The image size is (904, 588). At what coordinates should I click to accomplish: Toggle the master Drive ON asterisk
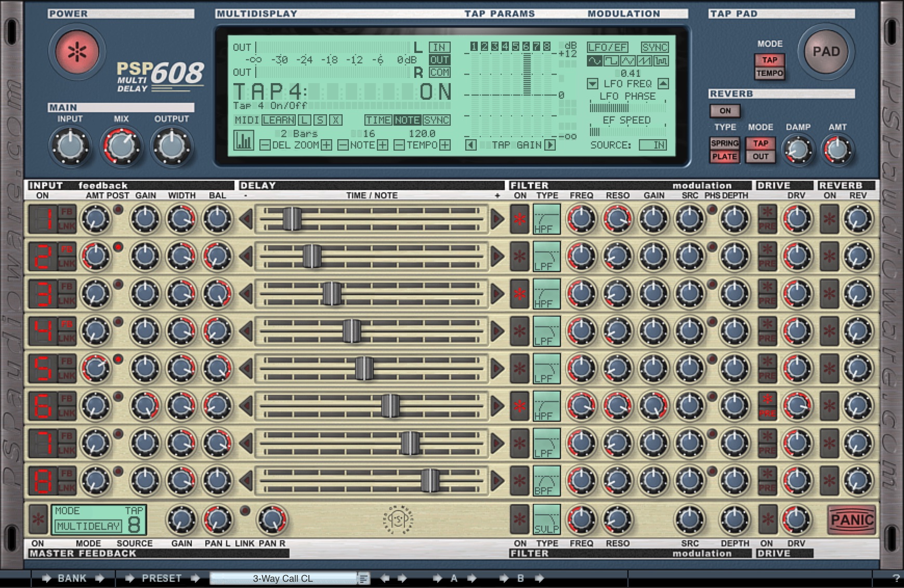(768, 519)
